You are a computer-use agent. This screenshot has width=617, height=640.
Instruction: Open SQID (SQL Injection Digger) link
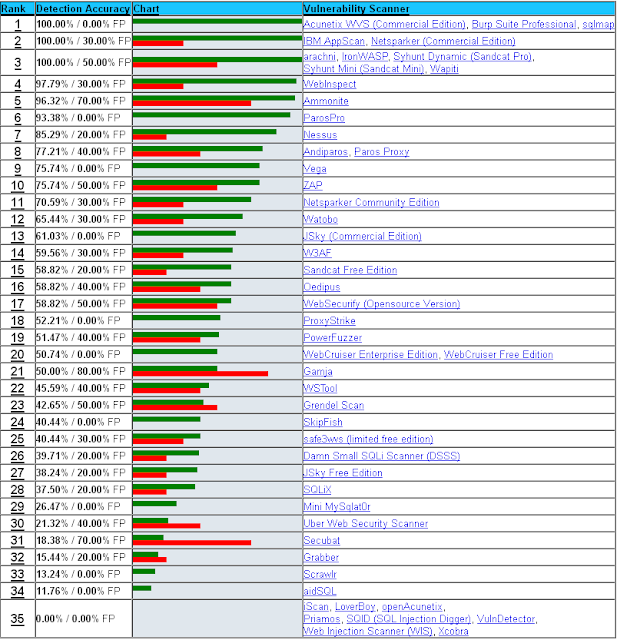[408, 619]
